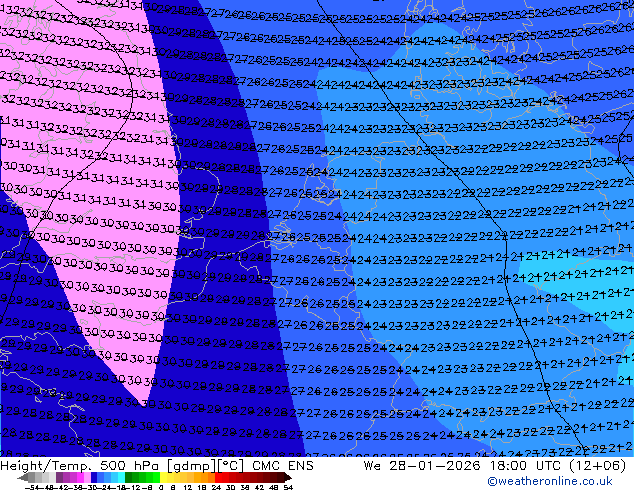This screenshot has height=490, width=634.
Task: Click the "[°C]" unit label
Action: click(x=231, y=466)
